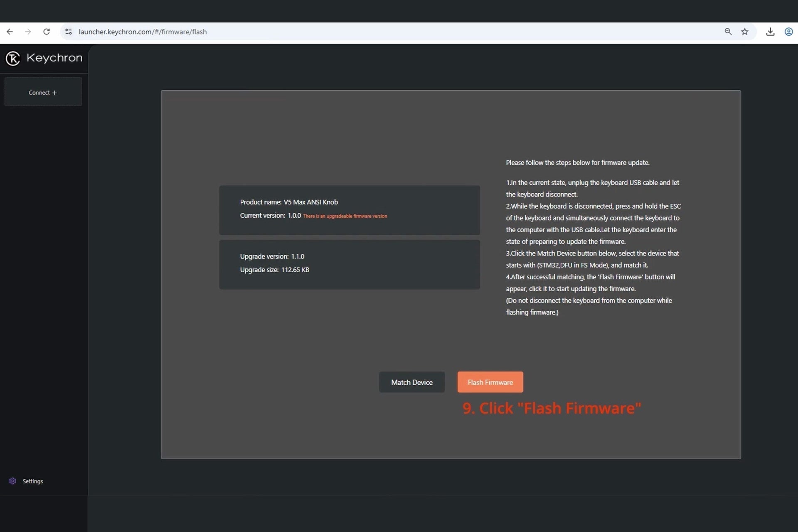Click the purple Settings gear icon
The width and height of the screenshot is (798, 532).
[12, 481]
